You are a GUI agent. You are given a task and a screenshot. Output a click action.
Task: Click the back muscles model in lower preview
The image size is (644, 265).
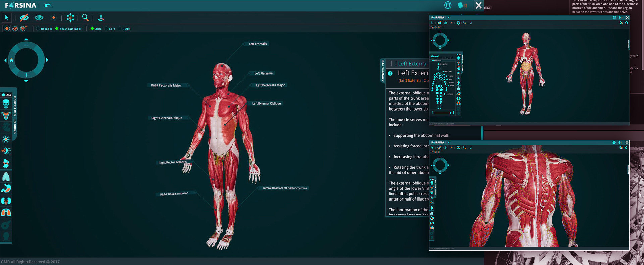click(529, 198)
